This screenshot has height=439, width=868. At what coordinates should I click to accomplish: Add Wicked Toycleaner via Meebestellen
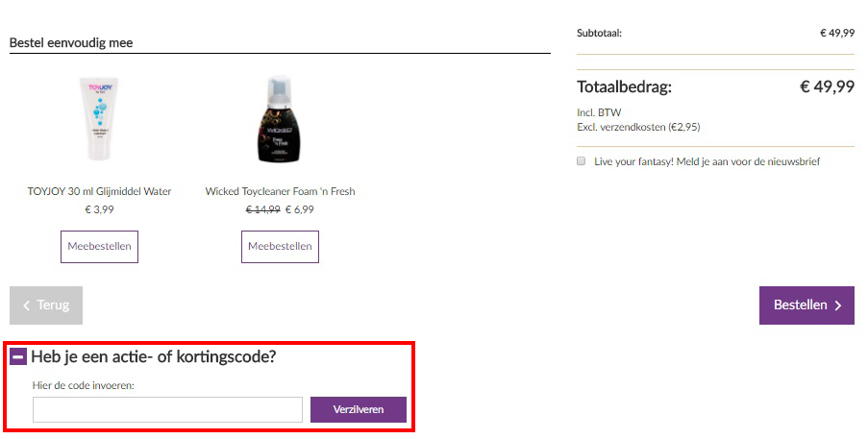coord(280,247)
